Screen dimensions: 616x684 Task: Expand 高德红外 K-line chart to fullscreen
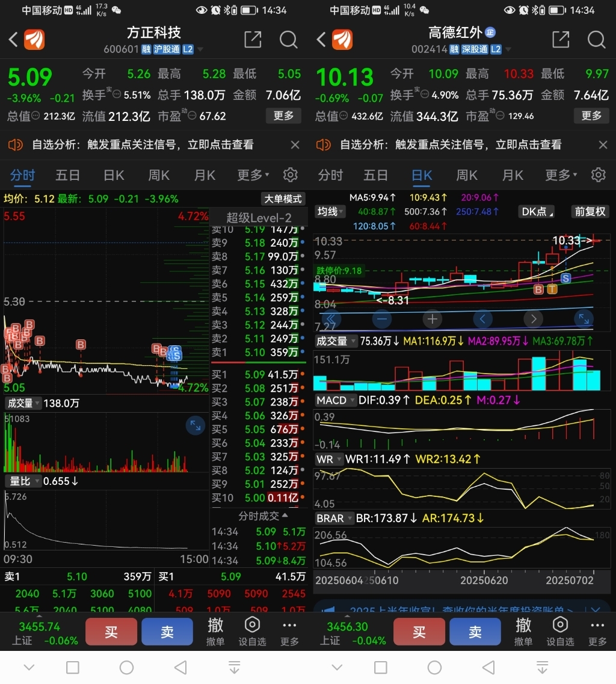(584, 319)
